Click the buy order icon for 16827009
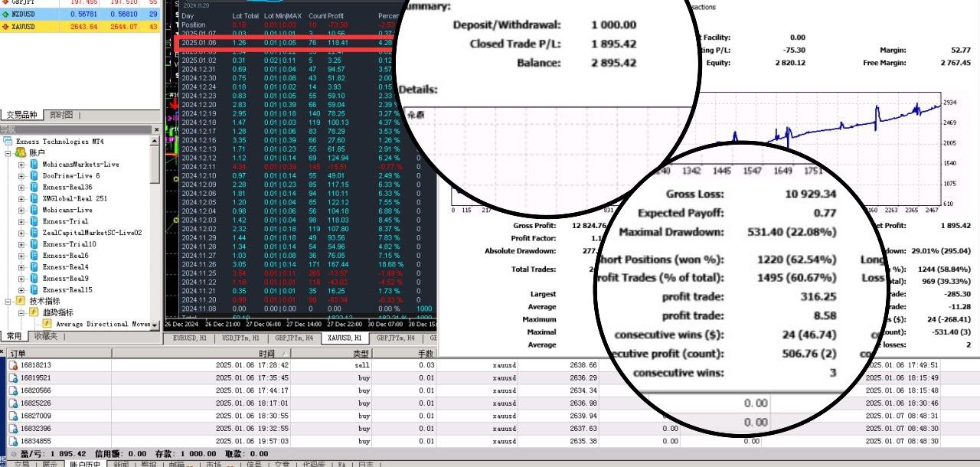This screenshot has width=980, height=467. 12,416
